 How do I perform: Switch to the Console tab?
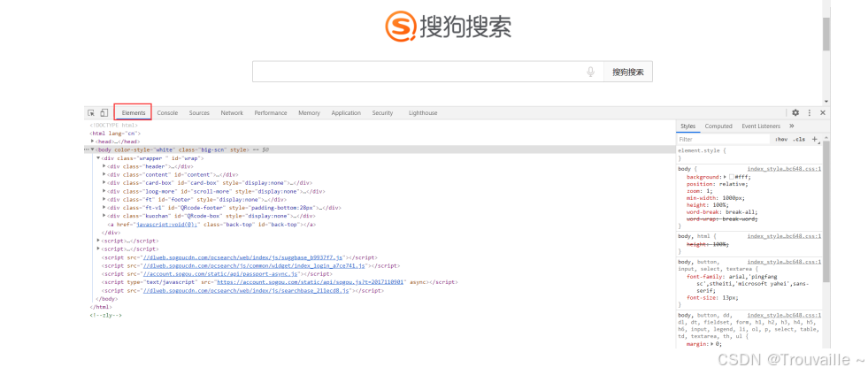coord(167,113)
